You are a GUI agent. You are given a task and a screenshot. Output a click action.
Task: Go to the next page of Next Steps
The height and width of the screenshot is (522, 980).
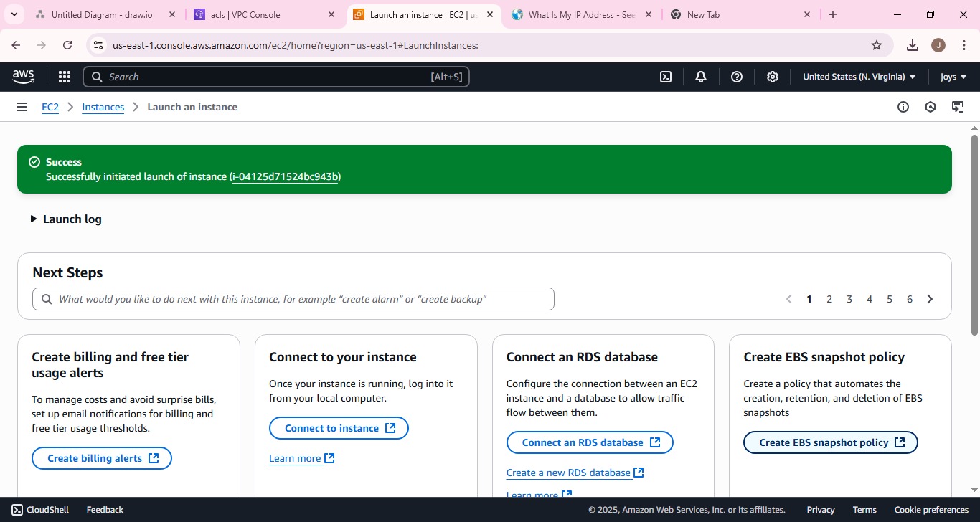point(930,299)
